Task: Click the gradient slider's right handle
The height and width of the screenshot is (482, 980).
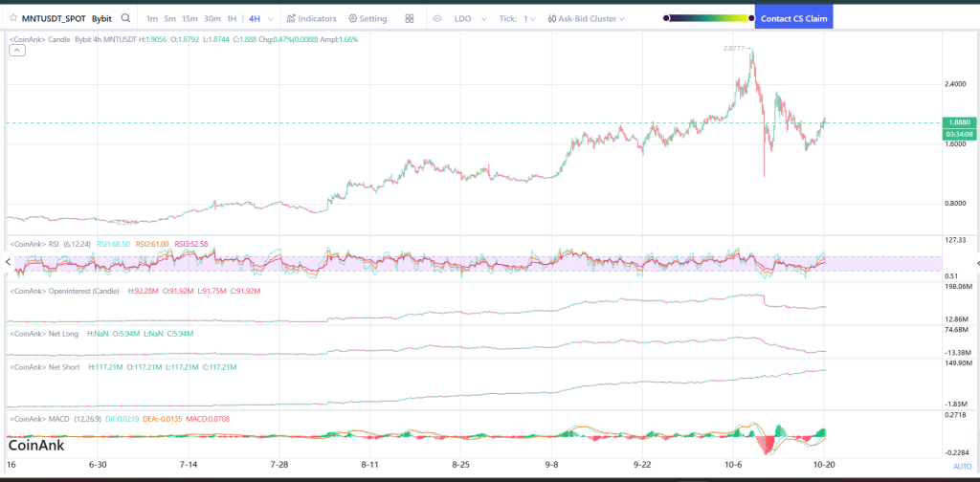Action: tap(749, 18)
